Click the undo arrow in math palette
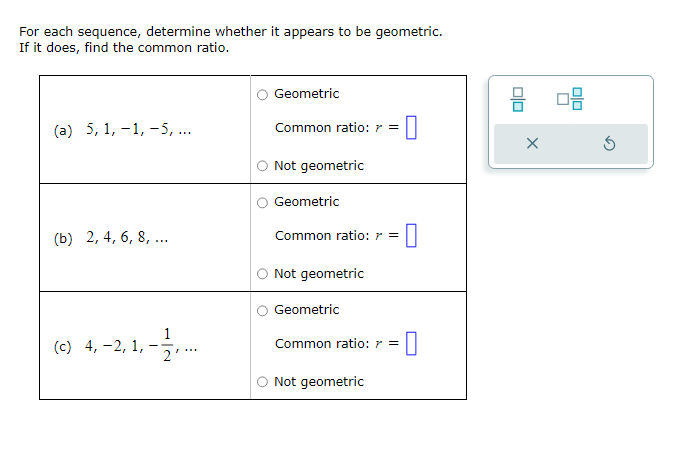This screenshot has width=697, height=460. [x=609, y=144]
